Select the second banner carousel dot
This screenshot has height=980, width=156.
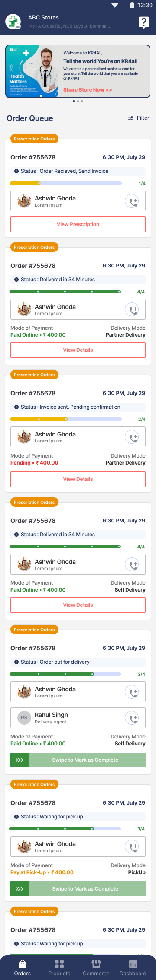pyautogui.click(x=78, y=101)
